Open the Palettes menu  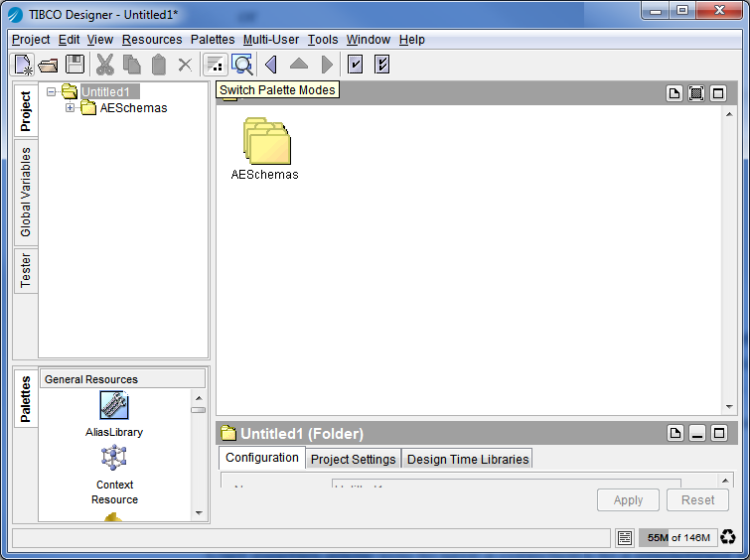pyautogui.click(x=213, y=39)
